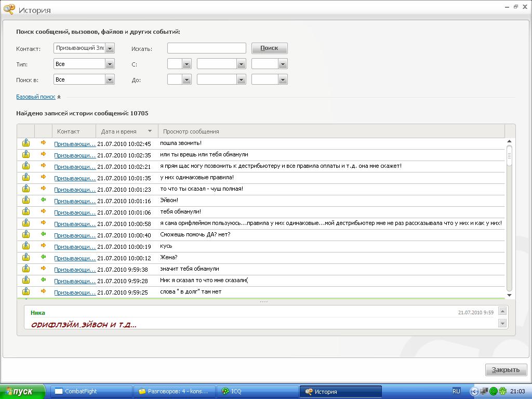Click the green arrow beside "Эйвон!" message
Viewport: 532px width, 399px height.
coord(44,200)
